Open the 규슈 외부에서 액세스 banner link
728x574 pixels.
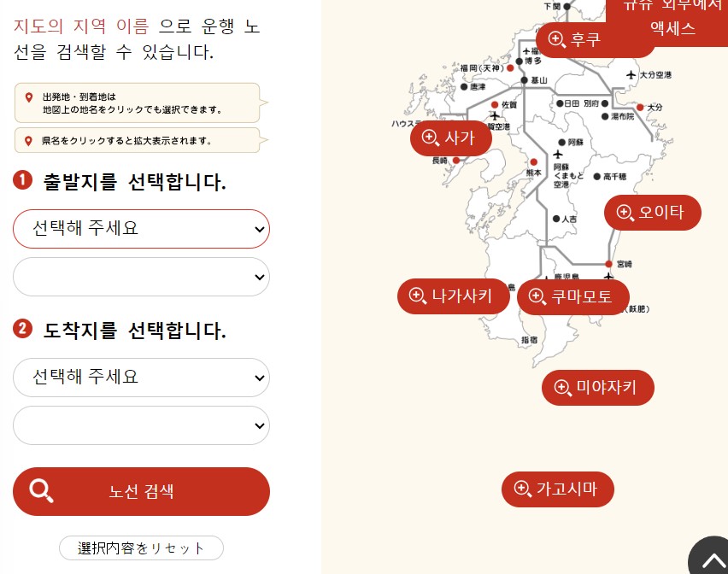(674, 17)
